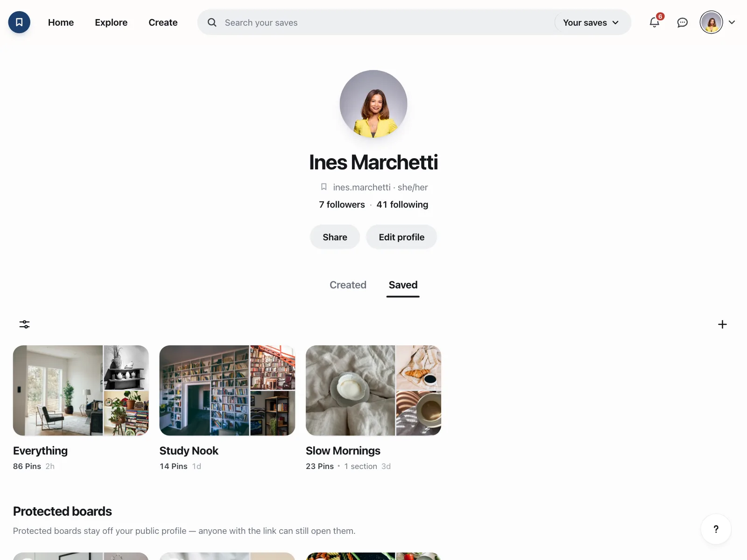Open the Your saves dropdown

click(591, 22)
